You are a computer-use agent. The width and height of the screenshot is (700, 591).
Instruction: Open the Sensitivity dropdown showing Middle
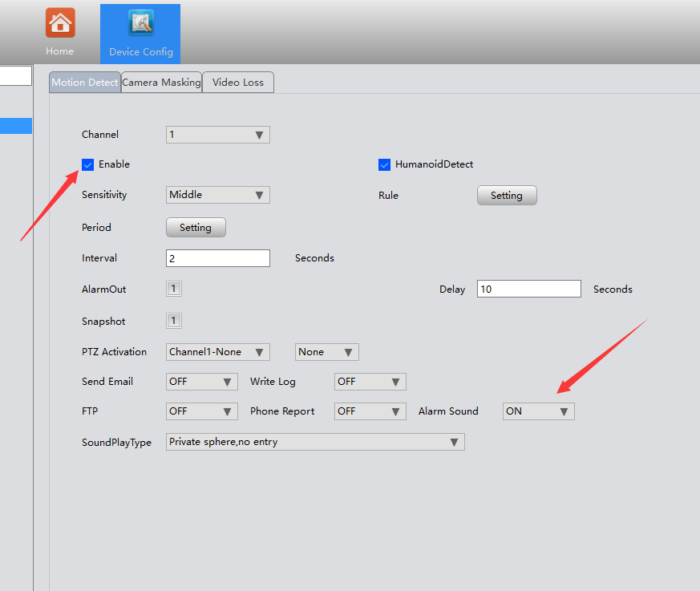pos(218,195)
